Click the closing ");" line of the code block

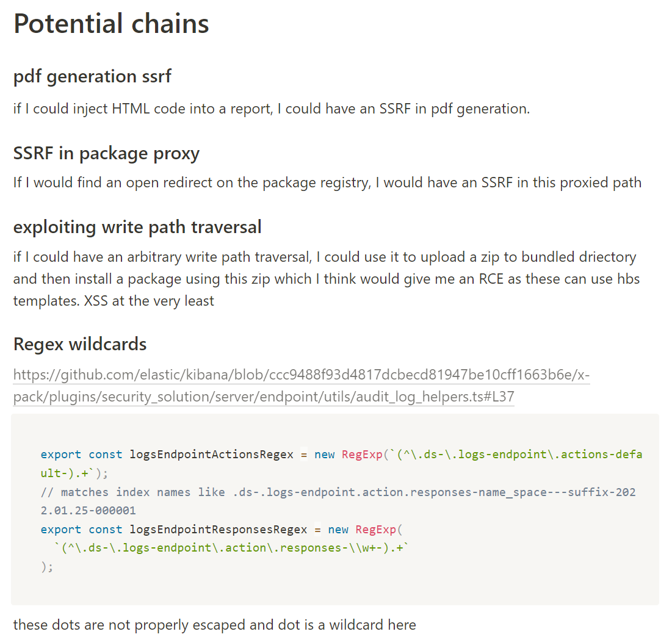point(47,567)
